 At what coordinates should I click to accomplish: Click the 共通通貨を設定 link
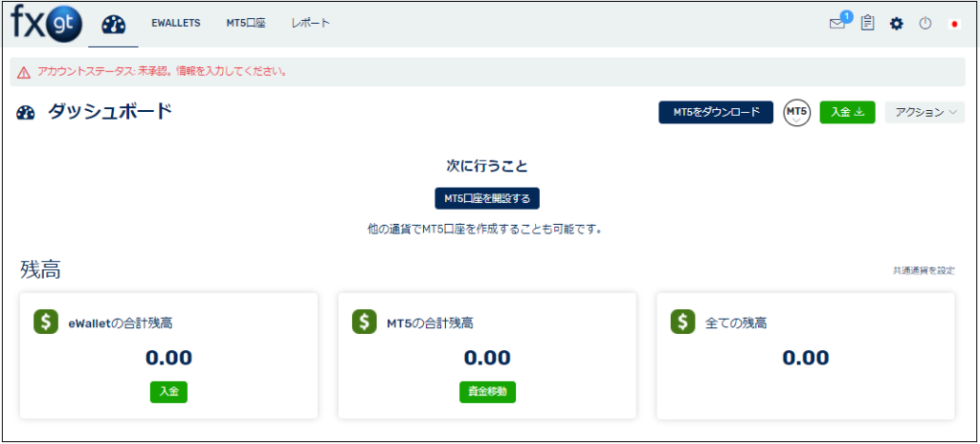923,271
